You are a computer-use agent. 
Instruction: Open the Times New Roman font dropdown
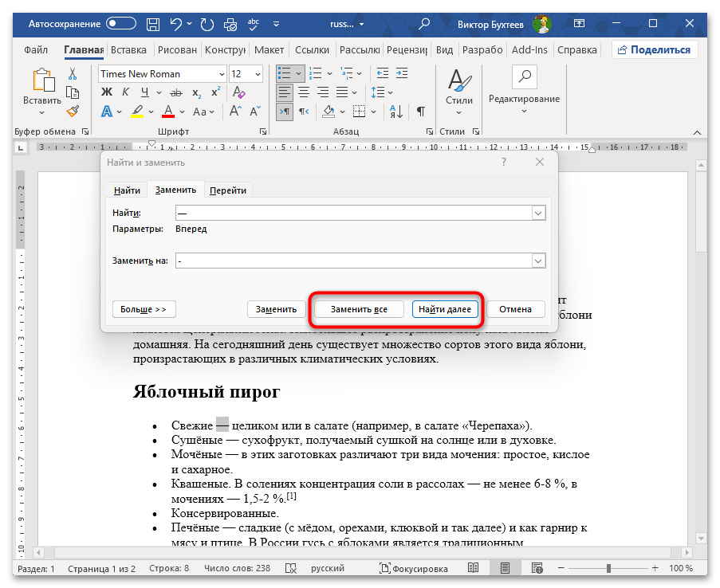tap(220, 73)
